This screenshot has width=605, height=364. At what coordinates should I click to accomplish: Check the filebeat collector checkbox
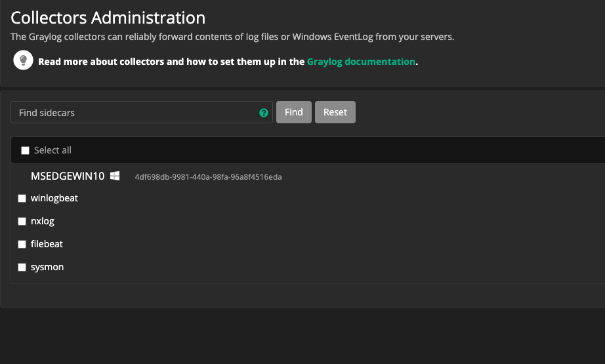click(x=22, y=244)
